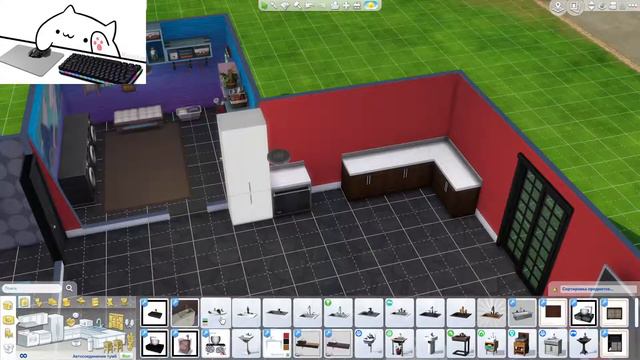Click the bar stools in kitchen category diagram
Viewport: 640px width, 360px height.
[113, 346]
